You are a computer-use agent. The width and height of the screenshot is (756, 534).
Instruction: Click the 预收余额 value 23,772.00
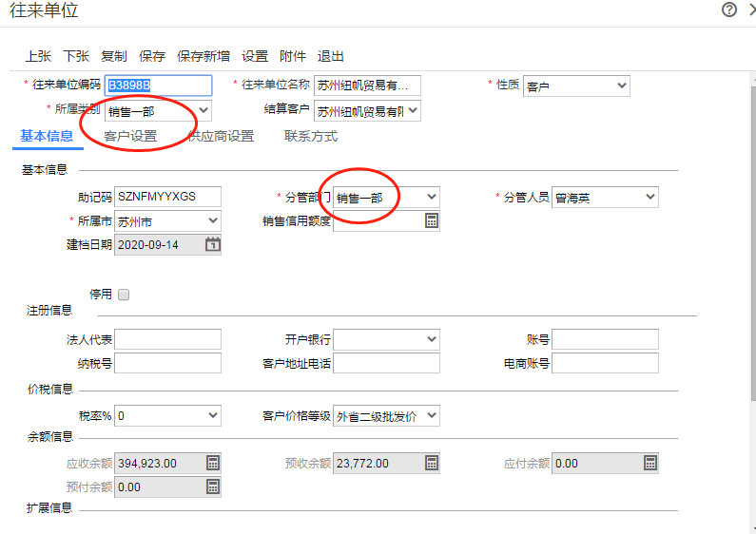(x=362, y=464)
